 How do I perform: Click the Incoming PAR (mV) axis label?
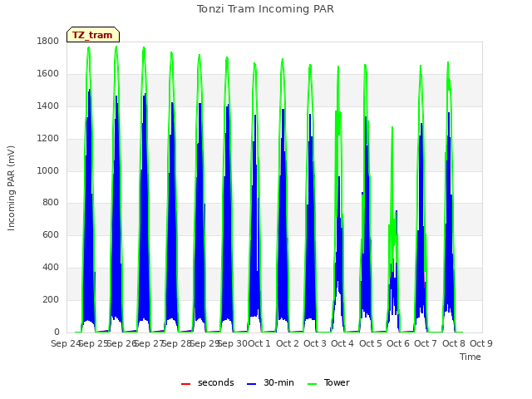11,189
